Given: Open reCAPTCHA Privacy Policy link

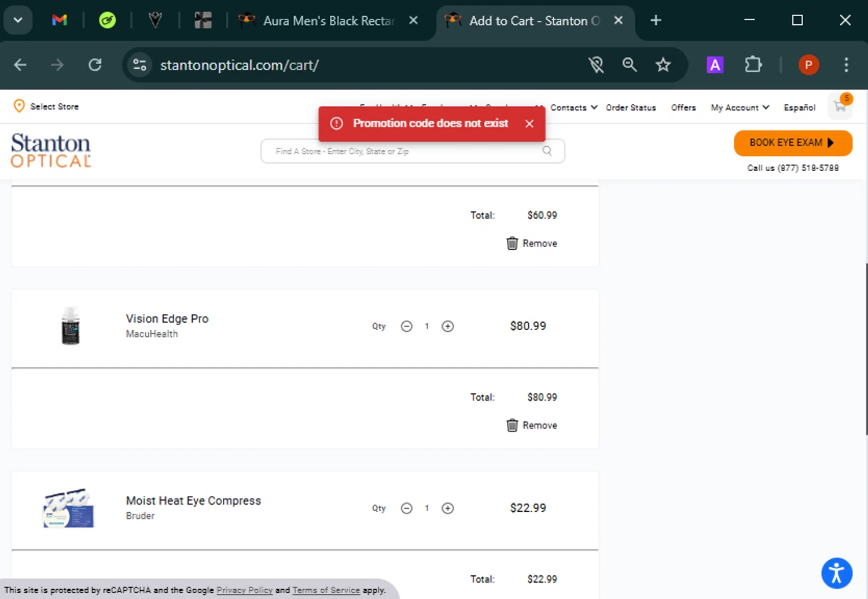Looking at the screenshot, I should click(x=244, y=590).
